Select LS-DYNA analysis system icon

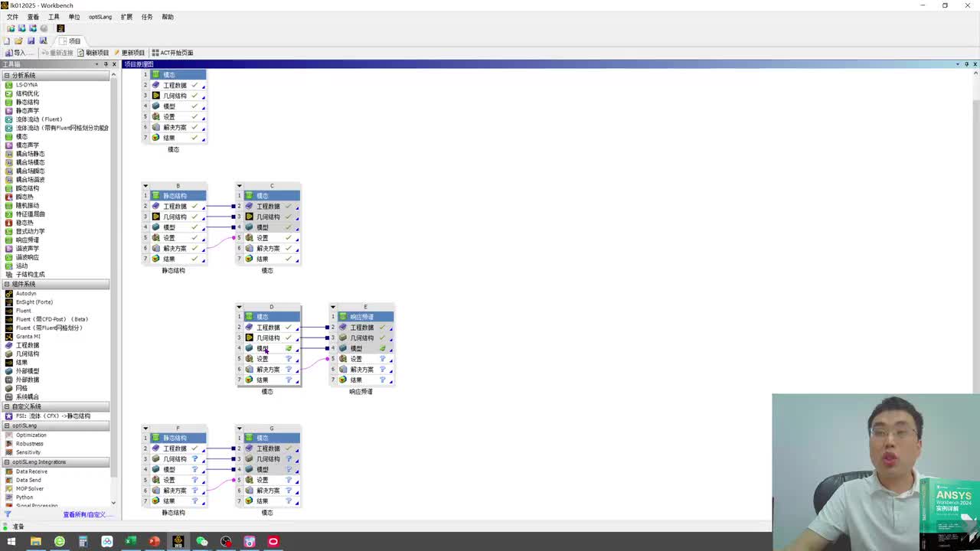(9, 85)
